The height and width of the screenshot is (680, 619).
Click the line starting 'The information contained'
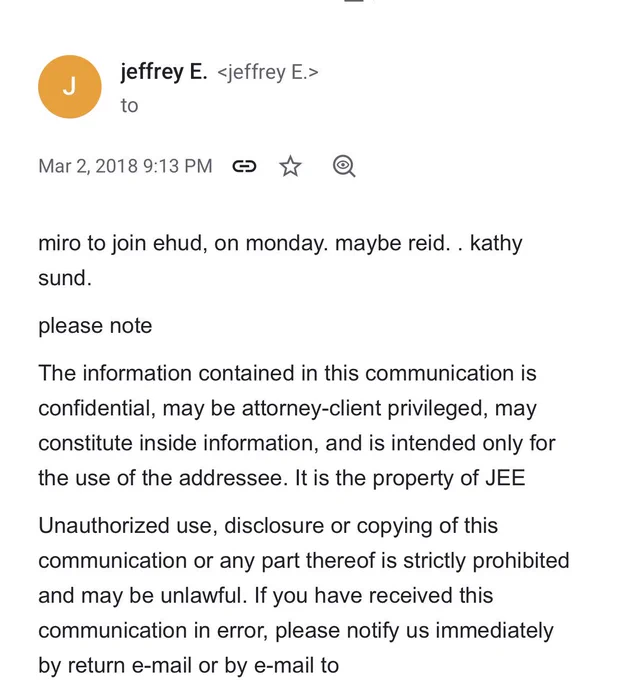pyautogui.click(x=287, y=373)
